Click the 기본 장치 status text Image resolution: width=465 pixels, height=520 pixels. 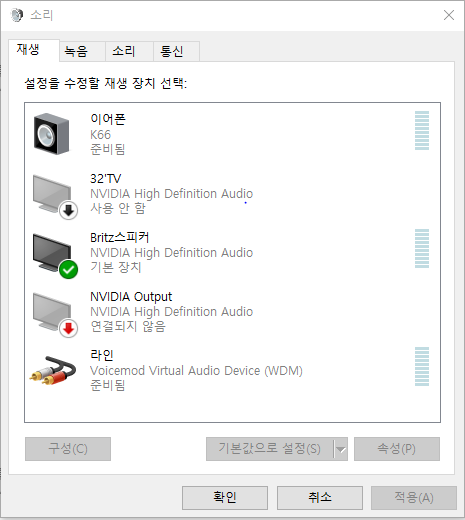[116, 267]
